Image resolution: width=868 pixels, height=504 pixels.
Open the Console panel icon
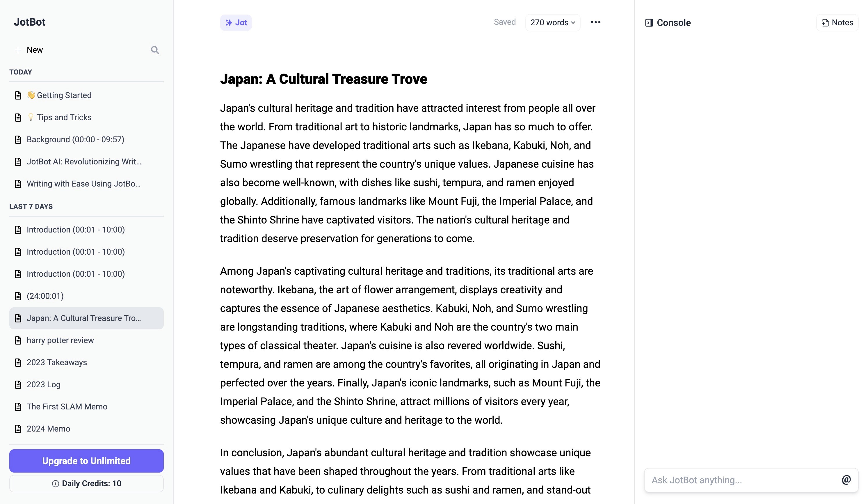click(x=649, y=23)
